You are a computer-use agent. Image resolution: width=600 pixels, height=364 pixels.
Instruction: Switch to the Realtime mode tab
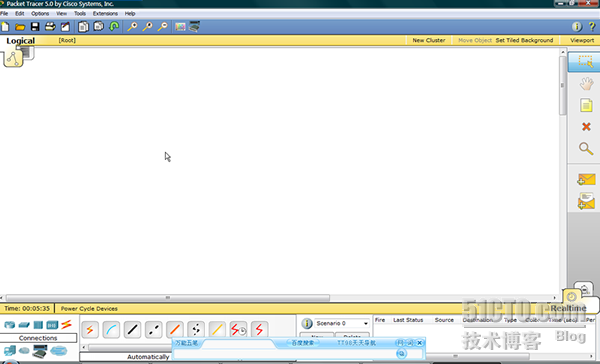tap(568, 308)
